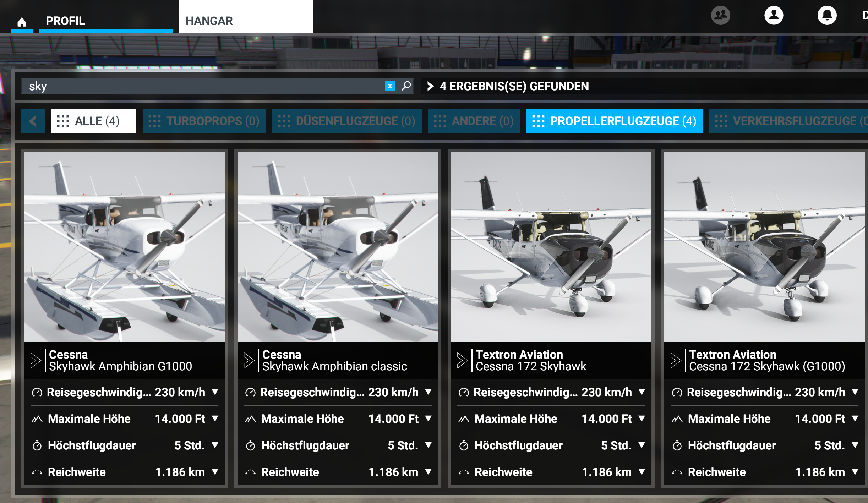
Task: Go to the home screen icon
Action: (x=22, y=22)
